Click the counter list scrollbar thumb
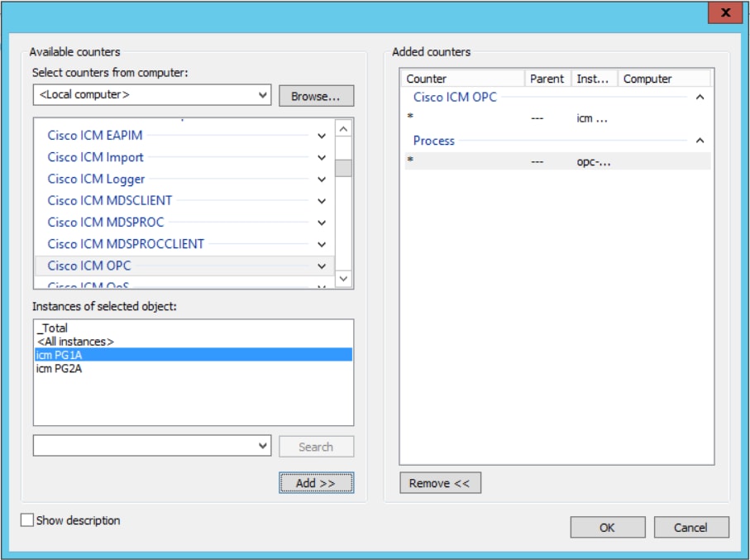Viewport: 750px width, 560px height. [343, 168]
